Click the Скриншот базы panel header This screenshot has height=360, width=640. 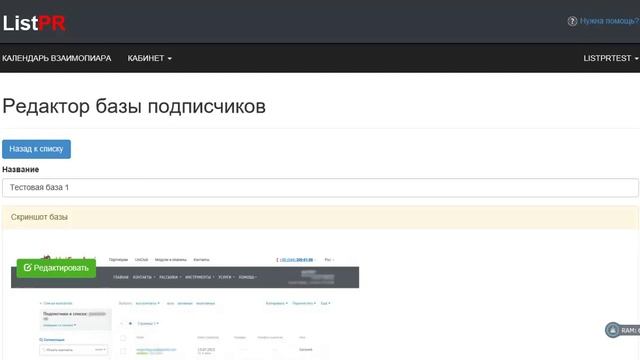[x=320, y=217]
